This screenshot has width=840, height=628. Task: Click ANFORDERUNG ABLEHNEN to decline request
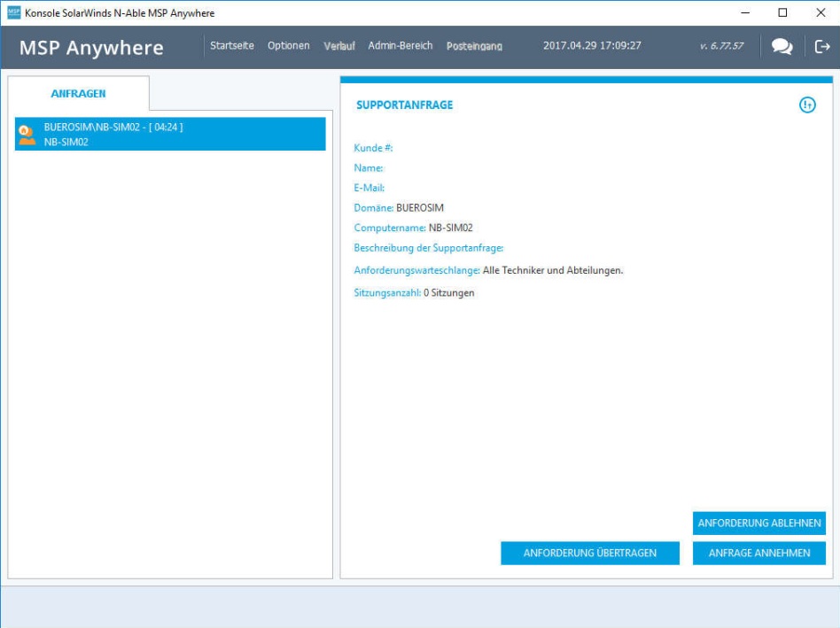(759, 523)
